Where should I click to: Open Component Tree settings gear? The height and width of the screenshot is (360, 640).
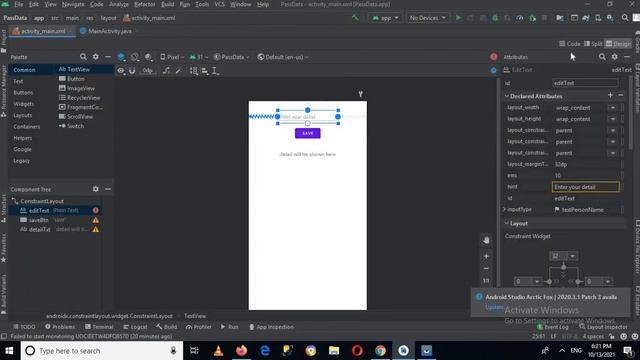click(x=96, y=189)
